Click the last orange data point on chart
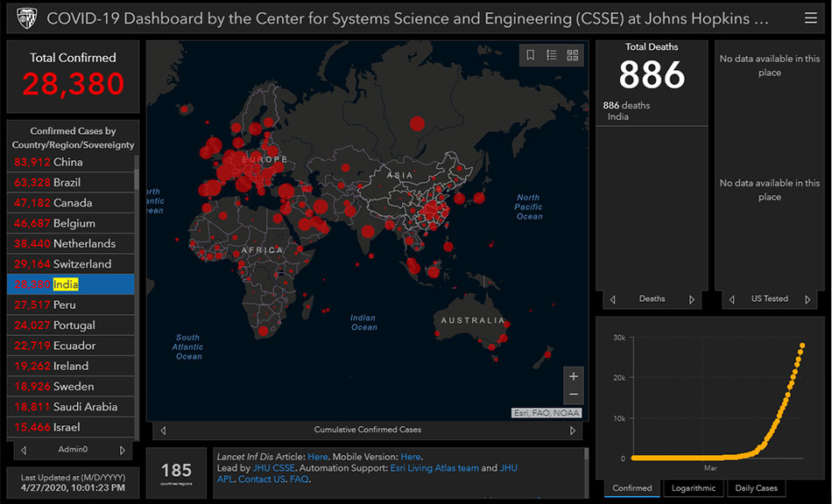The height and width of the screenshot is (504, 832). coord(802,346)
